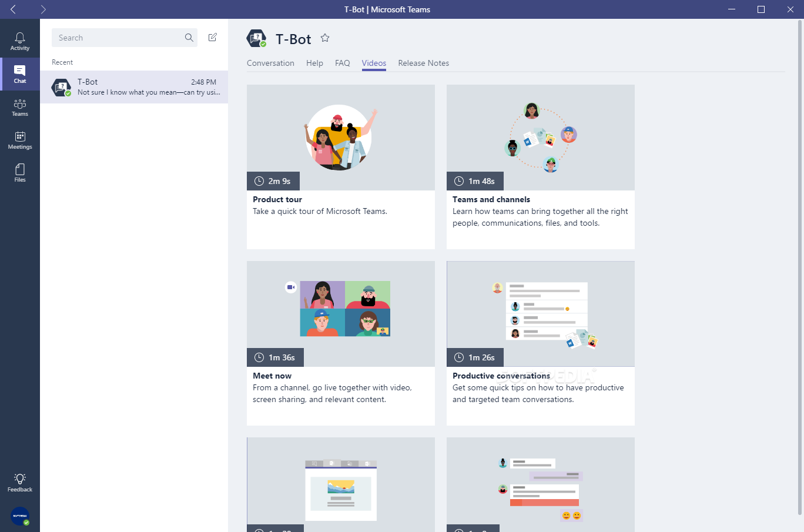Open the tabs illustration video at bottom left
This screenshot has height=532, width=804.
point(341,484)
